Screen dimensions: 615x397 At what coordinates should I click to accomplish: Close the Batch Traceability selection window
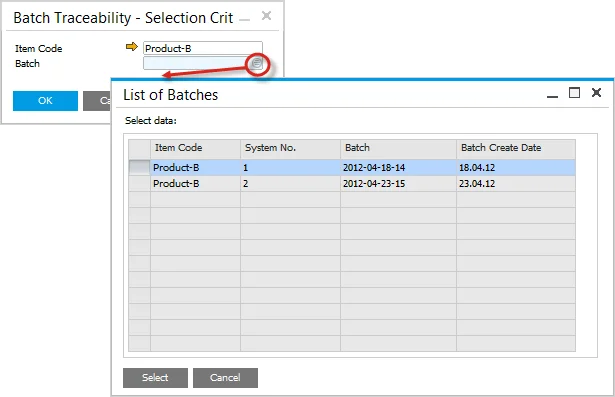(x=266, y=16)
